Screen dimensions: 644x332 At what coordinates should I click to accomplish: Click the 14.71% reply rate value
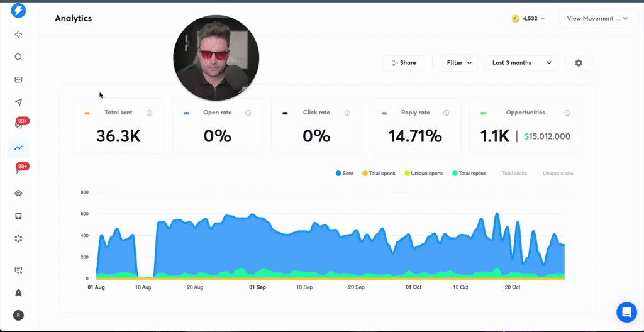(415, 136)
